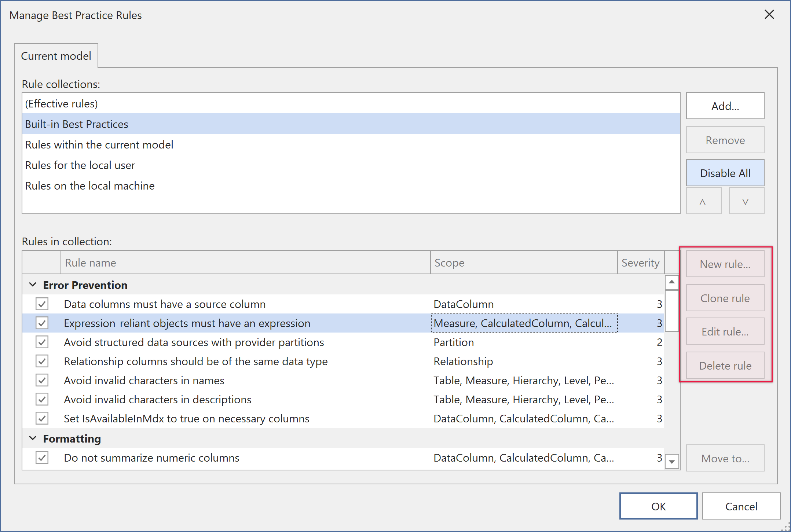Move selected rule collection down with the arrow

pyautogui.click(x=746, y=200)
